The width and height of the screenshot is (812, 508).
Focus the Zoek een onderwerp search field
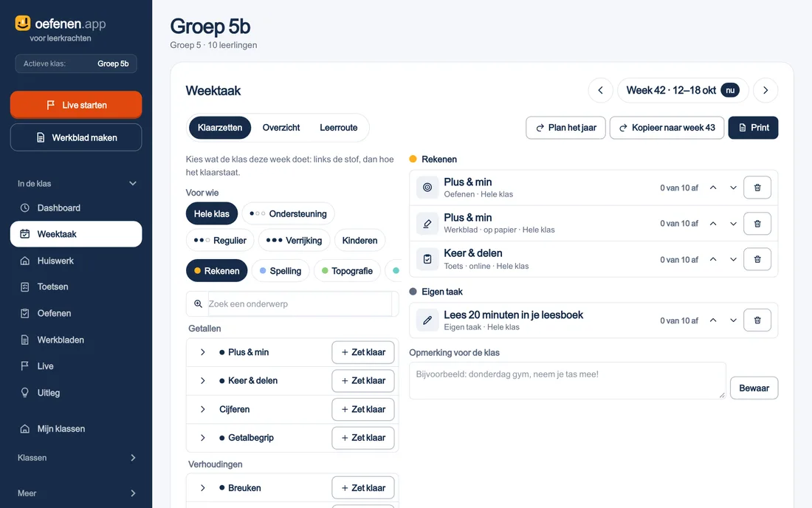tap(299, 304)
